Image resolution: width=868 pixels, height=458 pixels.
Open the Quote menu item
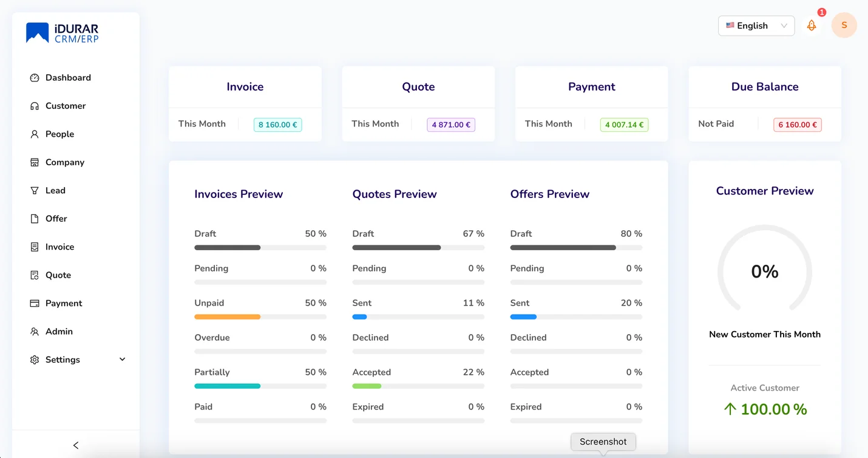pos(76,275)
